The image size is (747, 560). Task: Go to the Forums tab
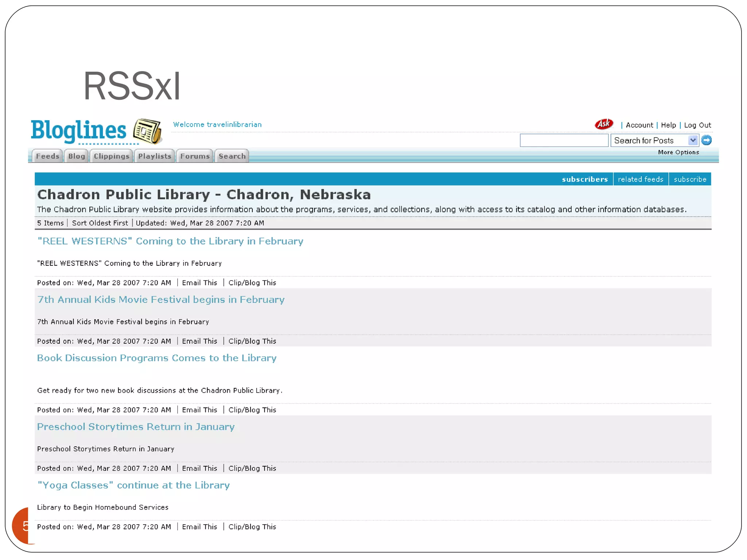195,156
